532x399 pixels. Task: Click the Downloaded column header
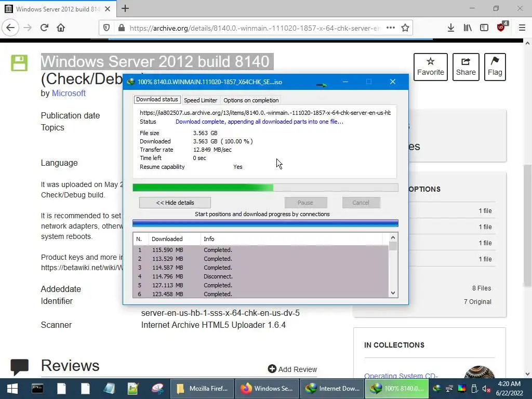pyautogui.click(x=175, y=239)
